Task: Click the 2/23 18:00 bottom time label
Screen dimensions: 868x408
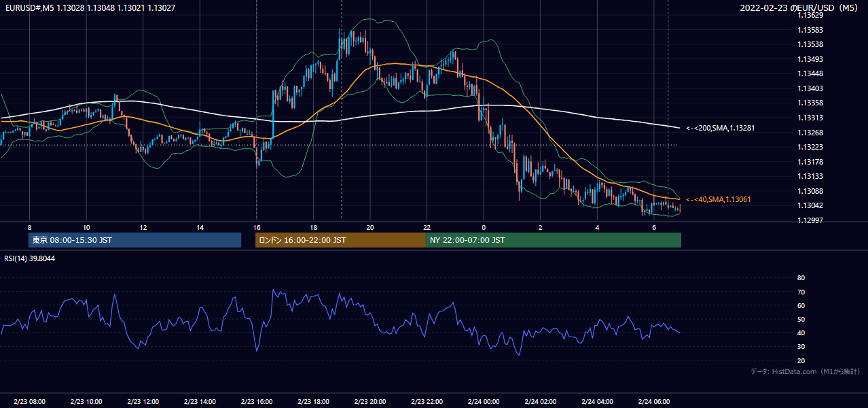Action: (x=313, y=402)
